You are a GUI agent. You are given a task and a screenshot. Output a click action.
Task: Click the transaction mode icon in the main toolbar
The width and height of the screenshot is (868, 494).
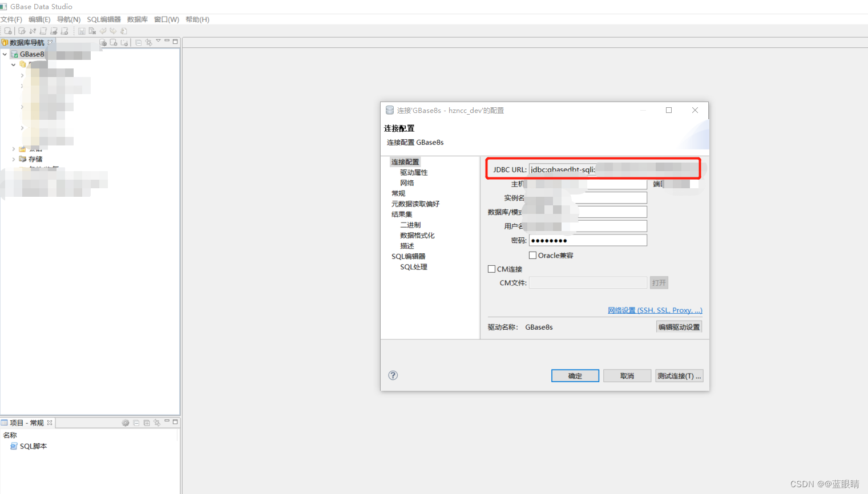124,31
